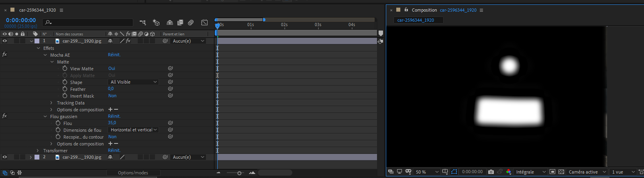The image size is (644, 178).
Task: Collapse the Flou gaussien effect
Action: coord(45,117)
